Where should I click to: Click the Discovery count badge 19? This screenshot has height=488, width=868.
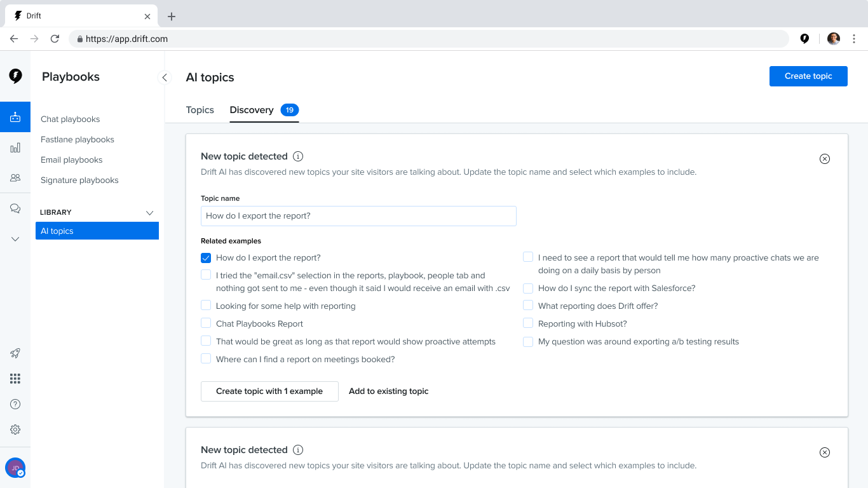[289, 110]
